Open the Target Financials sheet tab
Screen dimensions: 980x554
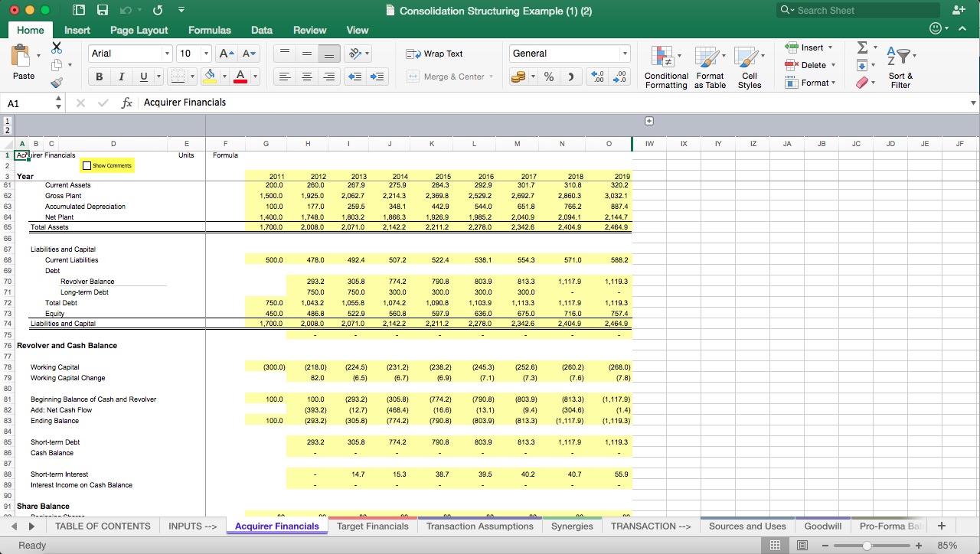click(x=373, y=526)
